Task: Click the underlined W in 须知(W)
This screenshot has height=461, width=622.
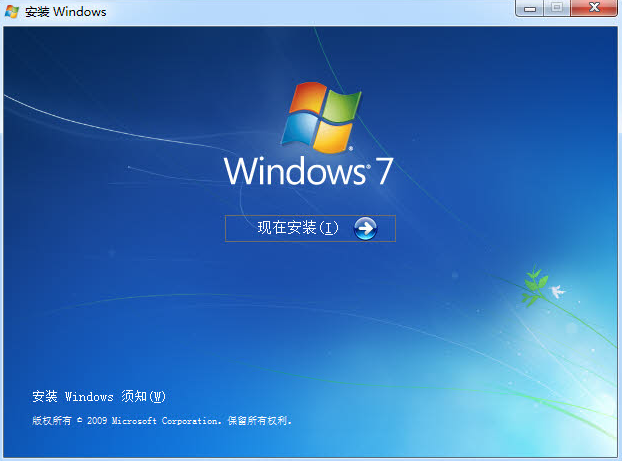Action: [x=156, y=396]
